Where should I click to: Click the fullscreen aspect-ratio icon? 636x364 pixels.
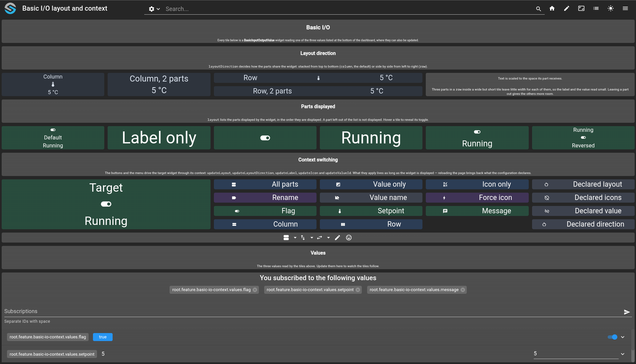point(581,9)
